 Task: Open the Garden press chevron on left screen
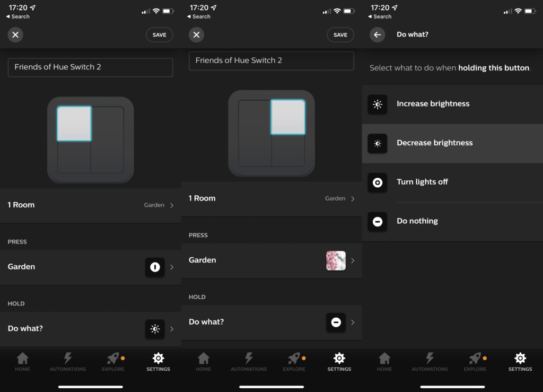[172, 267]
